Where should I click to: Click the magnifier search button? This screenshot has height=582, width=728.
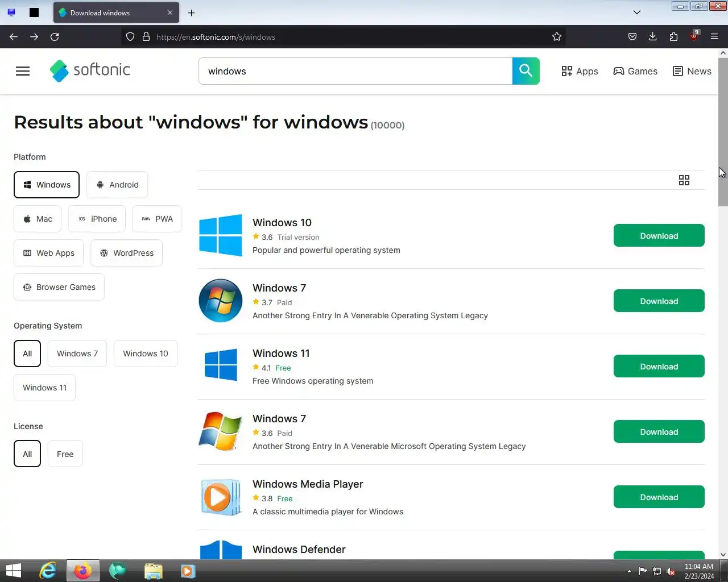click(x=526, y=71)
